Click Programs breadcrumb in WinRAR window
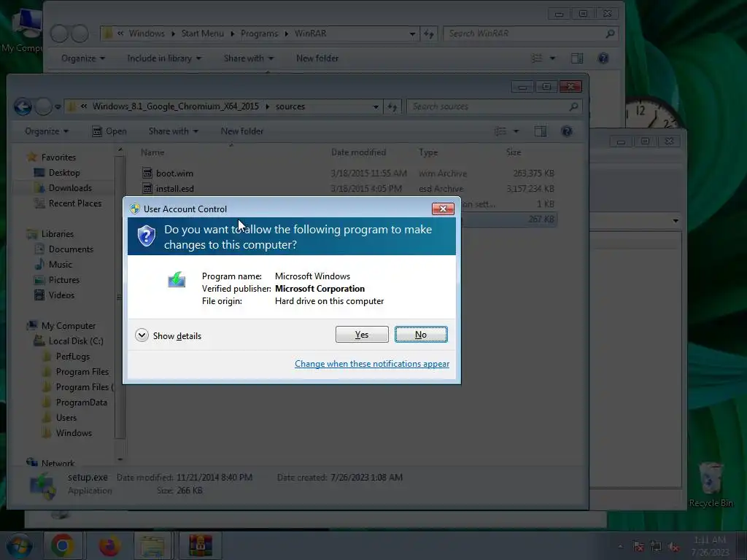This screenshot has height=560, width=747. coord(259,34)
